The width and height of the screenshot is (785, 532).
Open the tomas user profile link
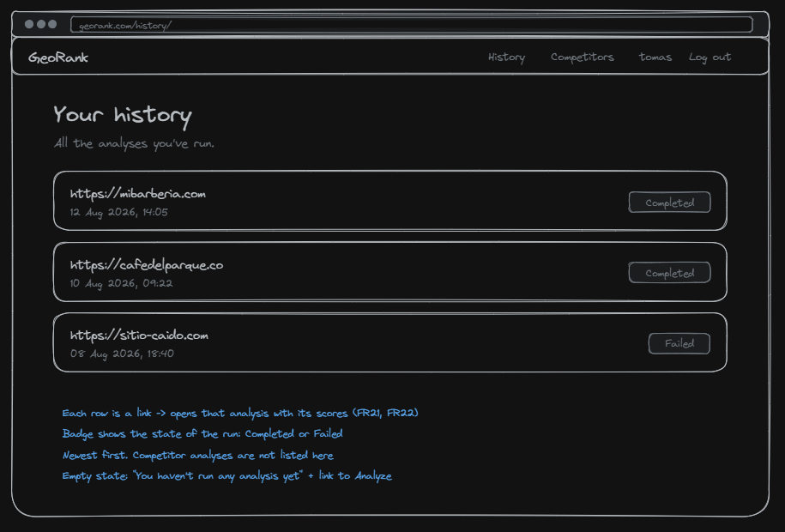coord(655,57)
